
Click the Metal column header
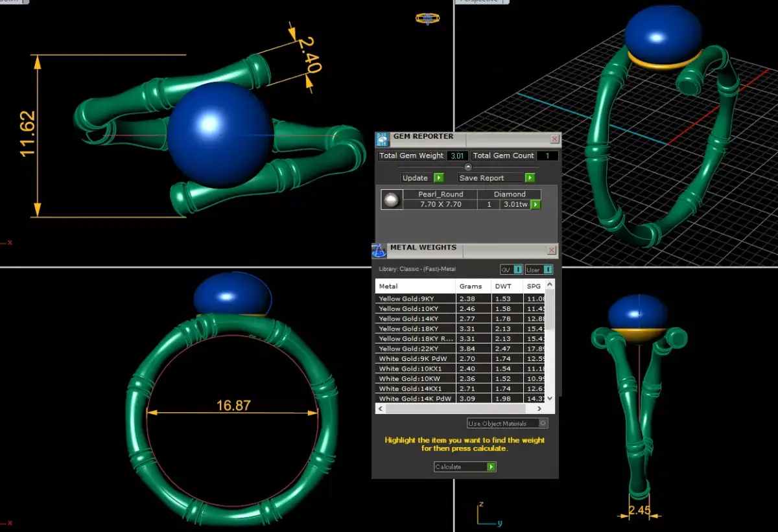click(x=416, y=286)
